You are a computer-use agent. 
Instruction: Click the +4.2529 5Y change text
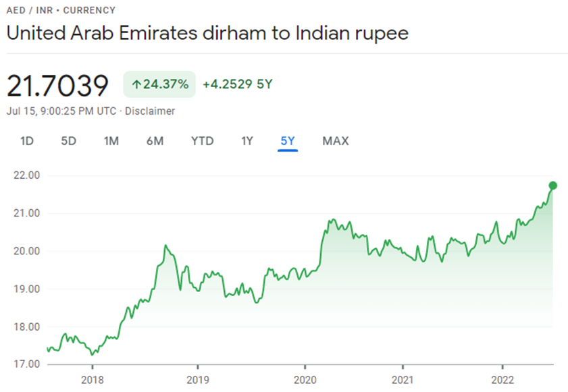237,84
